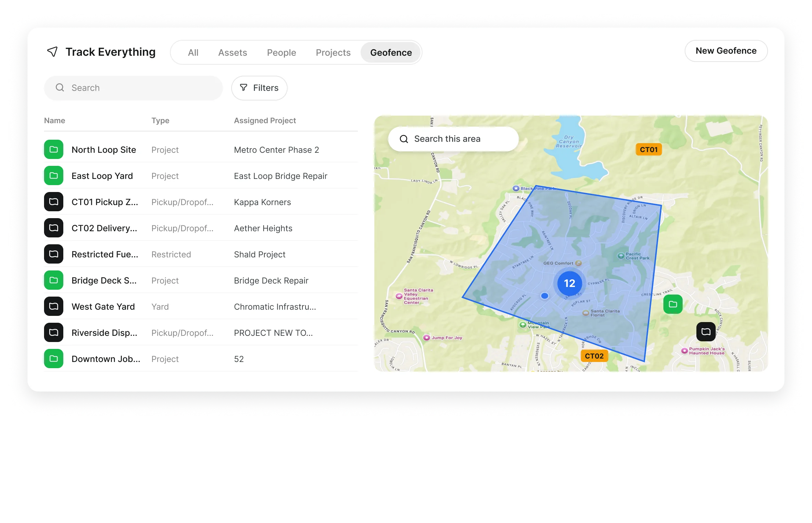Click the black icon for Restricted Fue... row
The height and width of the screenshot is (523, 812).
[x=54, y=254]
